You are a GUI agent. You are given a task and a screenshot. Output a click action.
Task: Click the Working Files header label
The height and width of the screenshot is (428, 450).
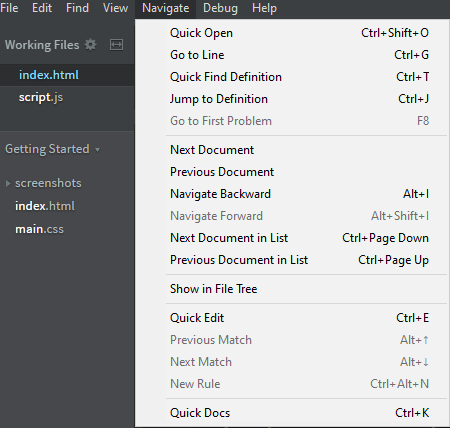42,45
